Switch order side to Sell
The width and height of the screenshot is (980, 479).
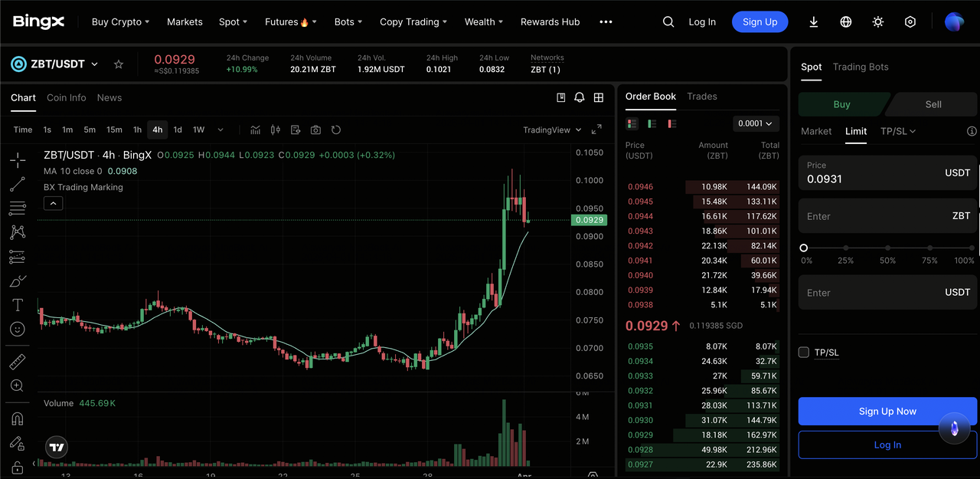(933, 104)
